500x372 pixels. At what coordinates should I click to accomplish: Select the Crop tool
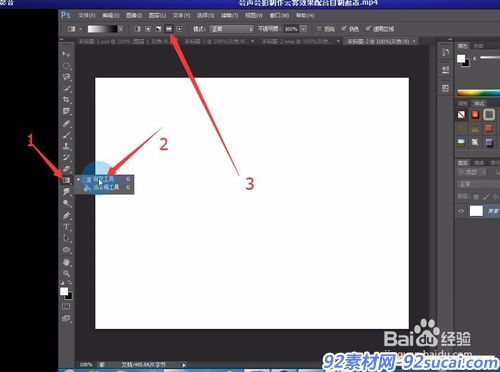tap(66, 100)
